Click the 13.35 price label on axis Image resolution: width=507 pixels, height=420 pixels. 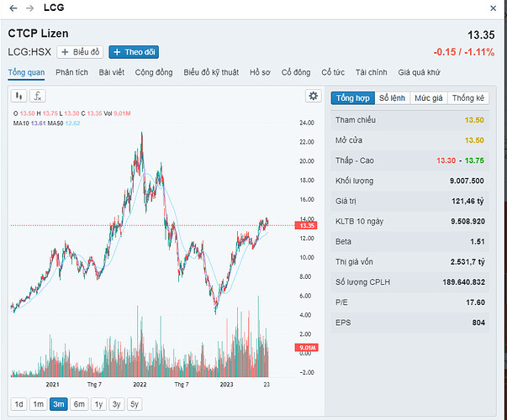308,225
